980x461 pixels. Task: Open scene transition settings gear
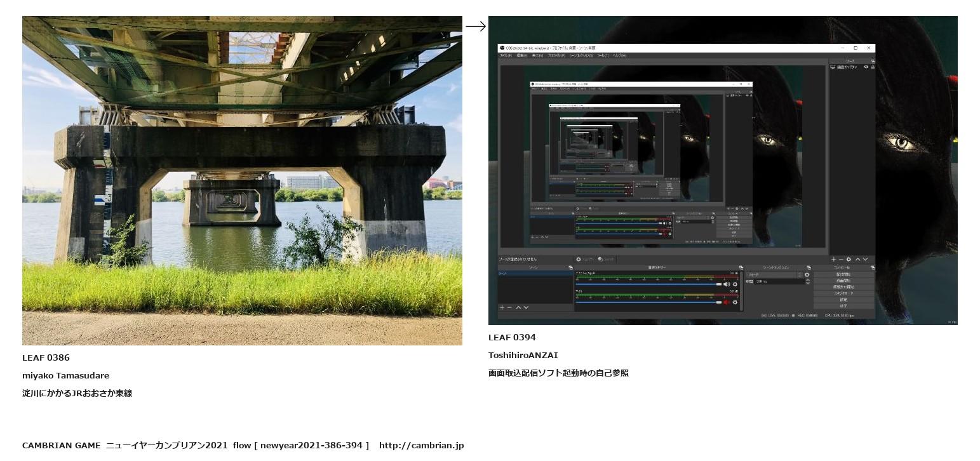807,275
